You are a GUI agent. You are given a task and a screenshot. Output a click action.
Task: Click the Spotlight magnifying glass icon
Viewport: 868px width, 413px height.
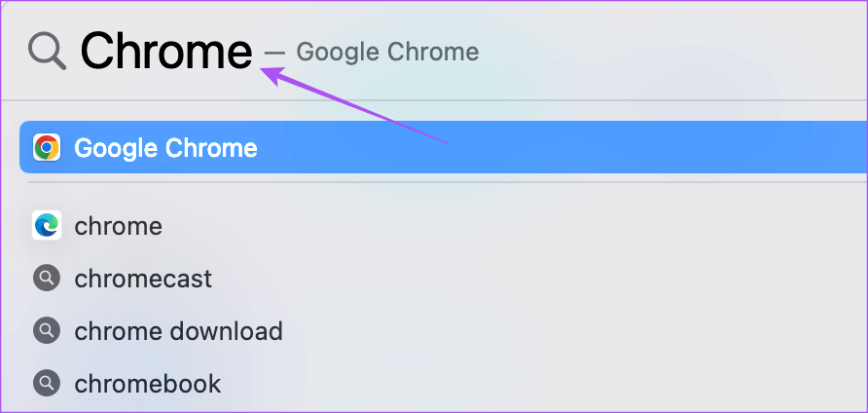point(47,51)
